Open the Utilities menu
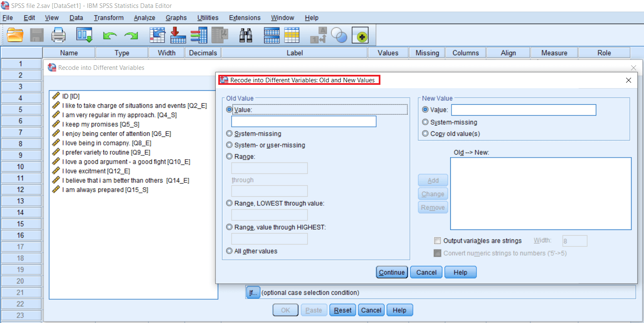The image size is (644, 323). point(208,18)
